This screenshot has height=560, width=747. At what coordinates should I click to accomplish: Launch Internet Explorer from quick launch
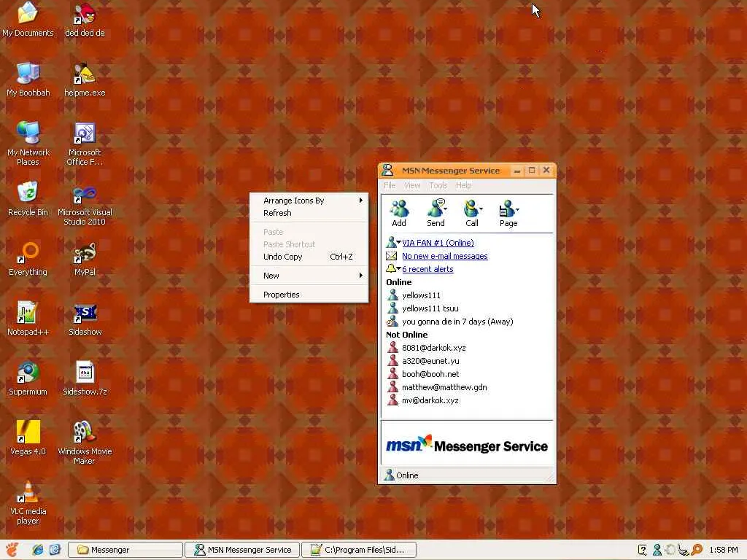tap(38, 550)
